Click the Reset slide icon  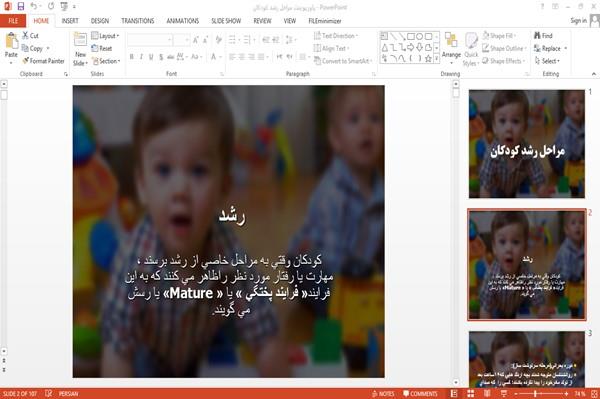(95, 48)
